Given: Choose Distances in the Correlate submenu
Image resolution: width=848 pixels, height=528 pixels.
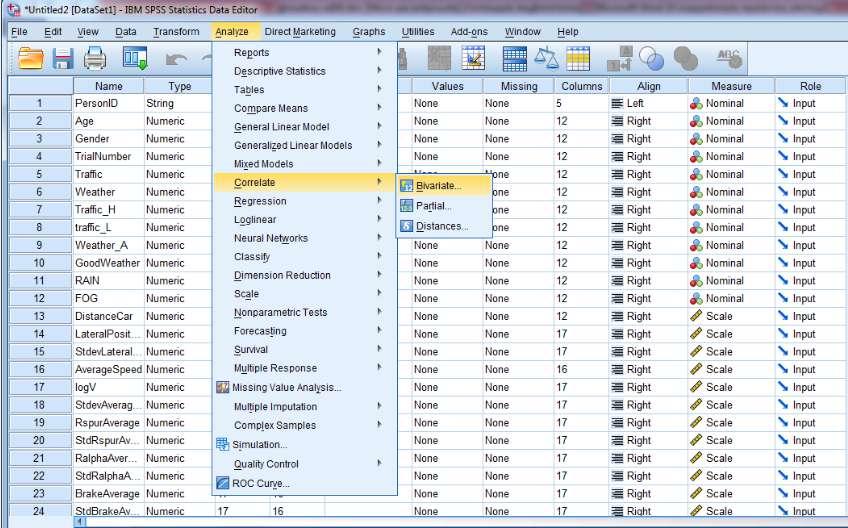Looking at the screenshot, I should coord(445,226).
